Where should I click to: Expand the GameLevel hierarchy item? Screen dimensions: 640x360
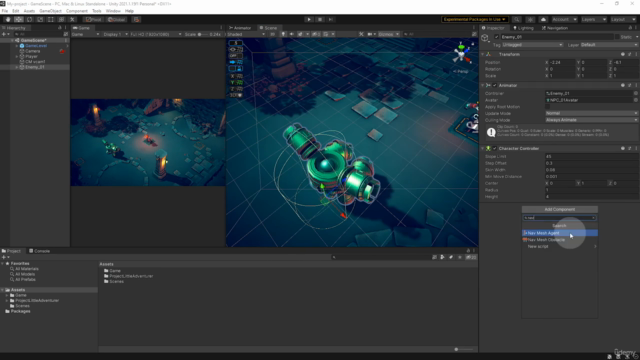coord(17,46)
